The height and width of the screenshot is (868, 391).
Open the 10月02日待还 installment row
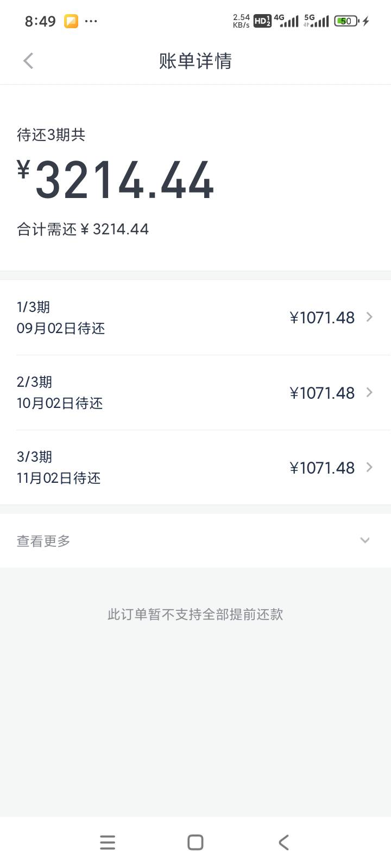(x=195, y=392)
